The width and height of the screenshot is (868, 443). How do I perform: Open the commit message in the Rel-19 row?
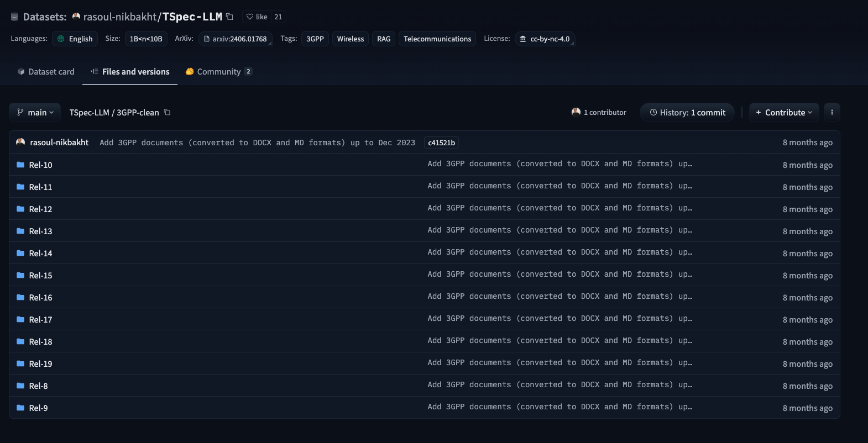(560, 363)
